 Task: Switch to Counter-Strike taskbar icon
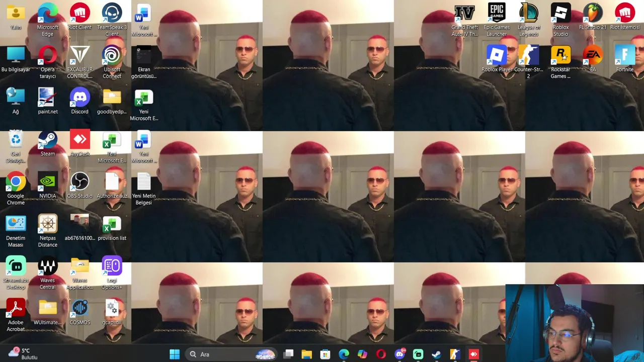pyautogui.click(x=455, y=354)
